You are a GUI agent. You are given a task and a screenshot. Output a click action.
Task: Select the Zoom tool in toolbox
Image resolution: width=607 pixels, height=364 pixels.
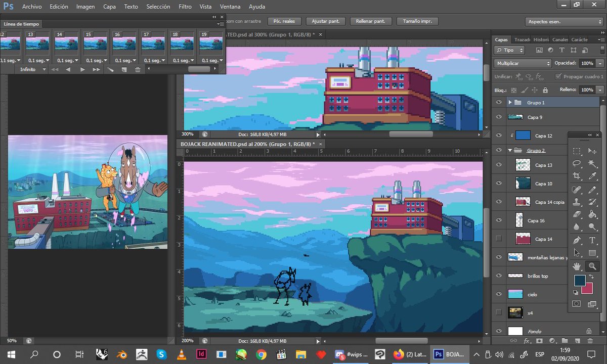tap(592, 266)
